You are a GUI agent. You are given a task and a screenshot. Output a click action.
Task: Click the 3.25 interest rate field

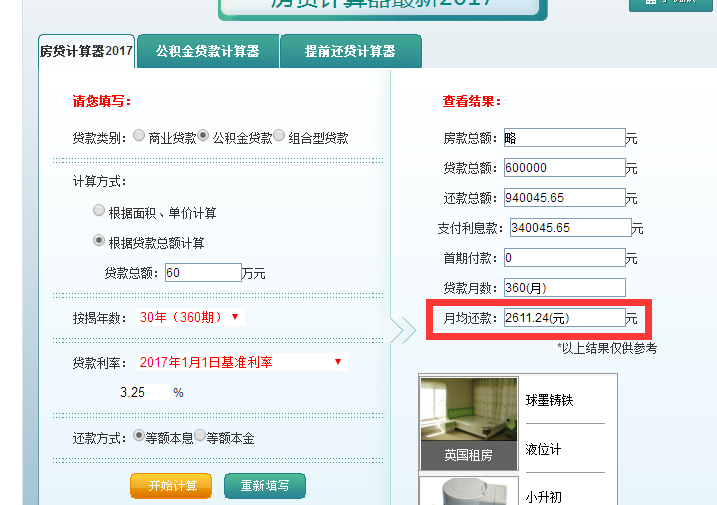pos(144,392)
